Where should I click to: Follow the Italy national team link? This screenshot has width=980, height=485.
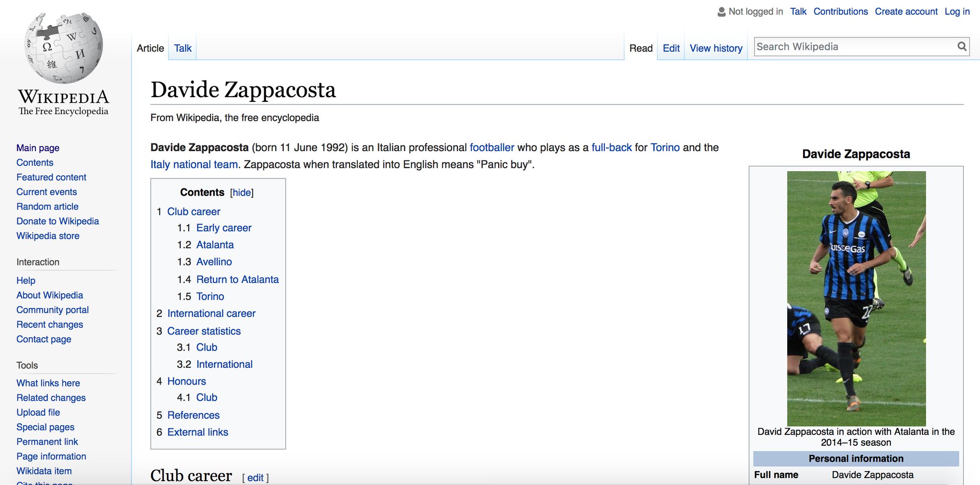[x=194, y=165]
